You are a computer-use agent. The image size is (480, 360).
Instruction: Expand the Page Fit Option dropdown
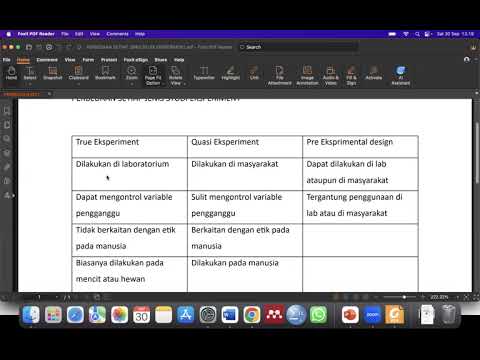pos(162,84)
